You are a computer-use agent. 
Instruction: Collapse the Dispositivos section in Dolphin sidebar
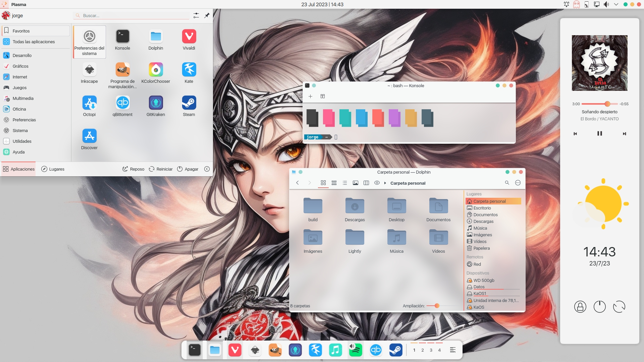coord(478,273)
